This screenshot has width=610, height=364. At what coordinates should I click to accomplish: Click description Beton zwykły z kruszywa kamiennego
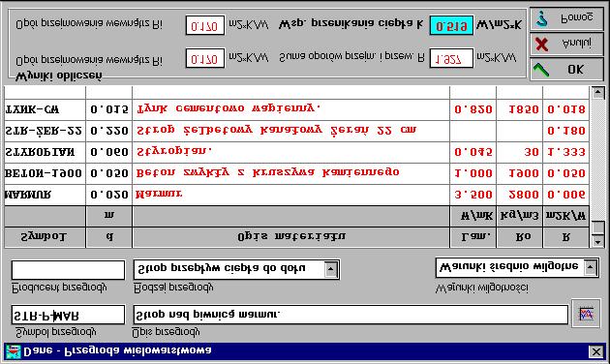pos(291,174)
